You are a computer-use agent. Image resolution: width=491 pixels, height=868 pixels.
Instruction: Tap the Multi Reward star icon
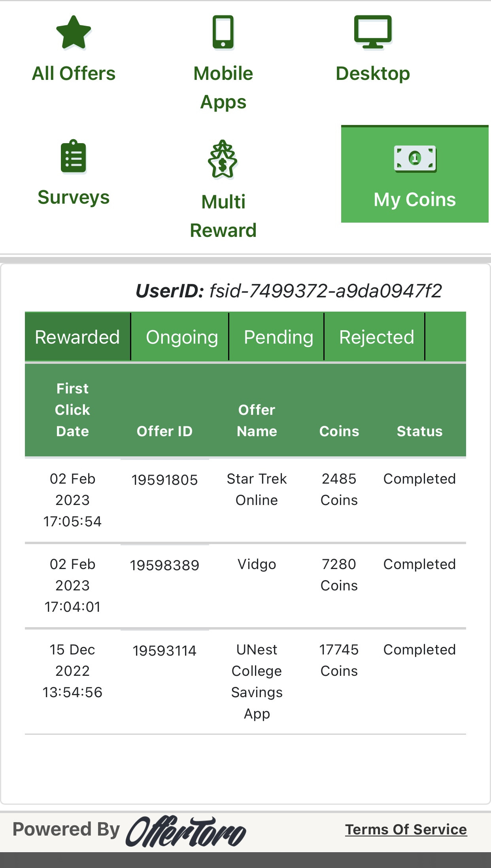pyautogui.click(x=223, y=159)
